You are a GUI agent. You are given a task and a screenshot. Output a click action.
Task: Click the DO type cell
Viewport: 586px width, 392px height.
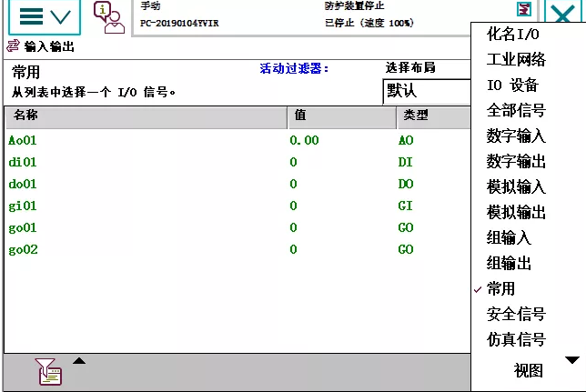point(406,184)
